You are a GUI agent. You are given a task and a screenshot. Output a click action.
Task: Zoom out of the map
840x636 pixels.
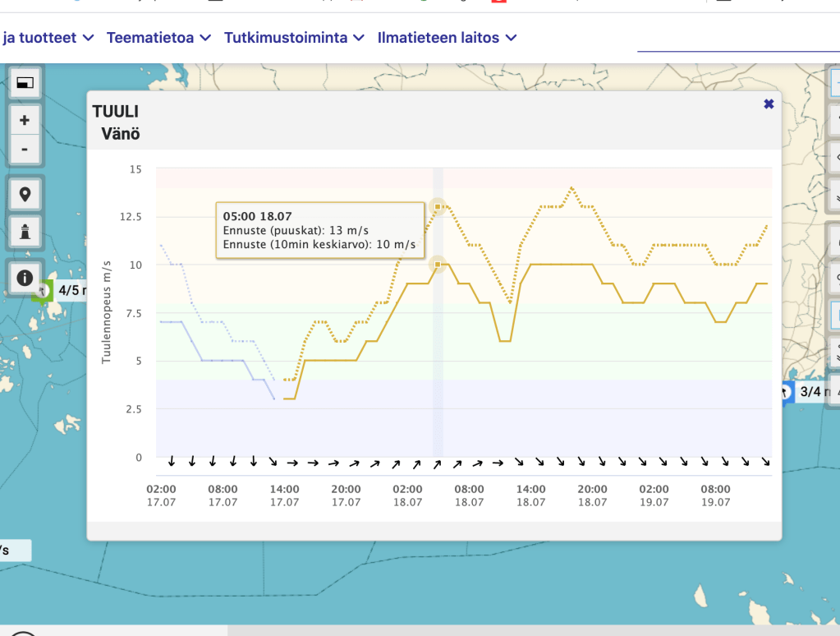point(25,149)
